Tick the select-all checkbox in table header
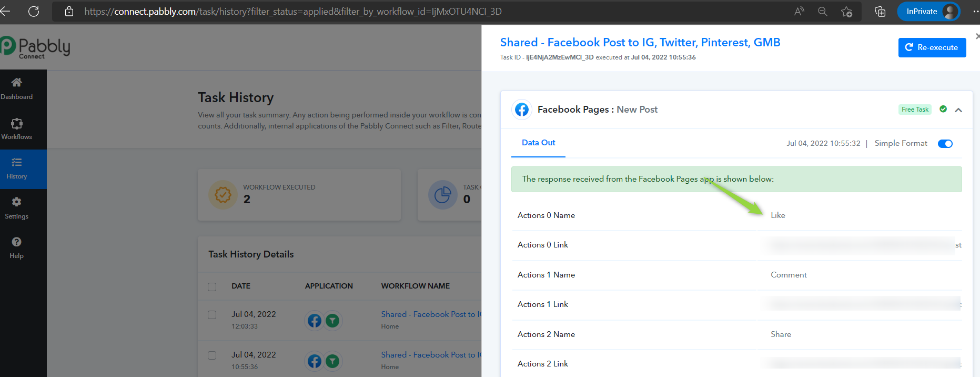Image resolution: width=980 pixels, height=377 pixels. click(x=212, y=286)
